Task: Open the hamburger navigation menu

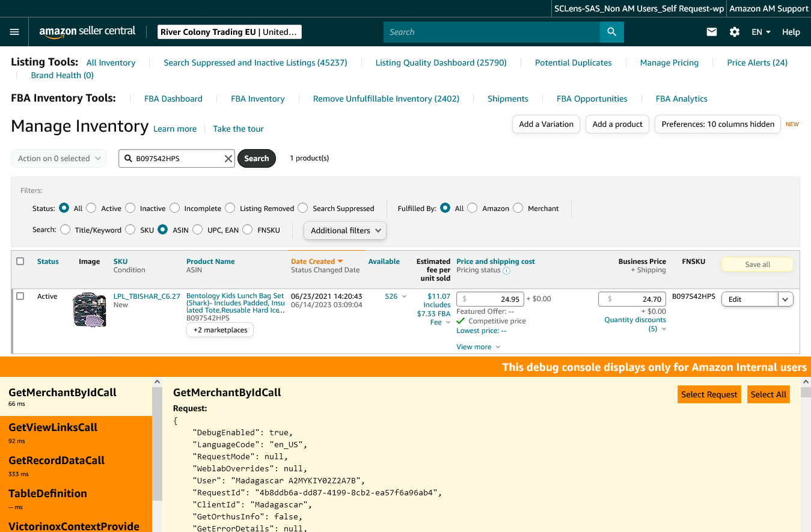Action: pyautogui.click(x=15, y=32)
